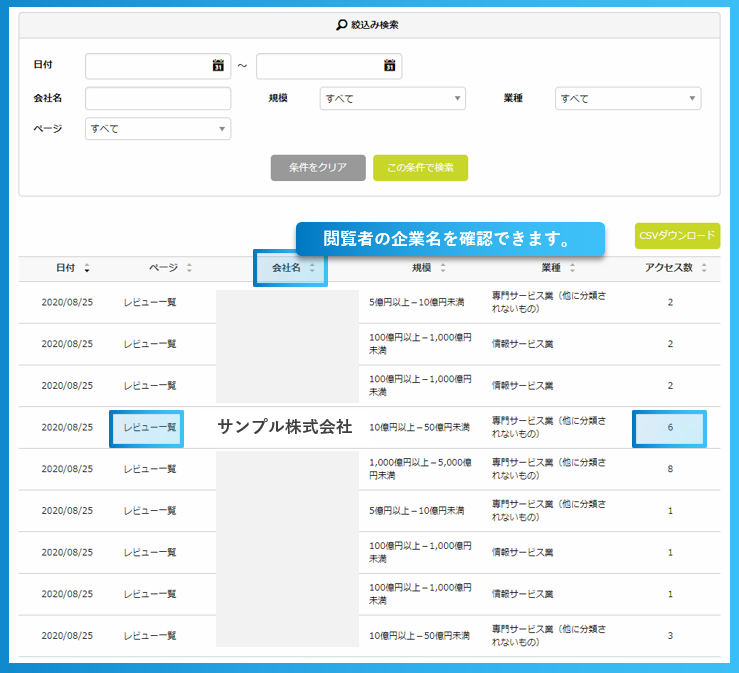Expand the 業種 dropdown

[x=627, y=98]
